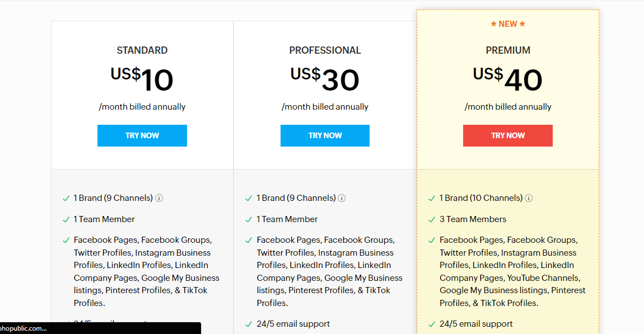The height and width of the screenshot is (334, 644).
Task: Click Standard plan social channels list text
Action: point(147,271)
